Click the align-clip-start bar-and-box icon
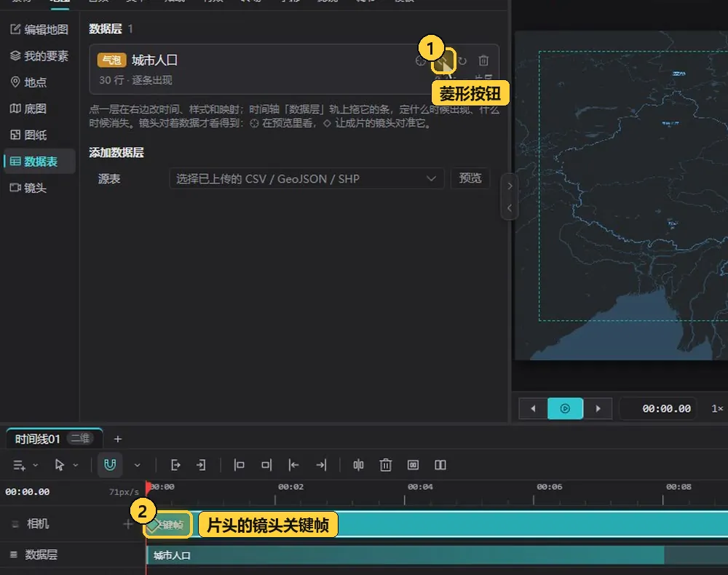 coord(239,465)
